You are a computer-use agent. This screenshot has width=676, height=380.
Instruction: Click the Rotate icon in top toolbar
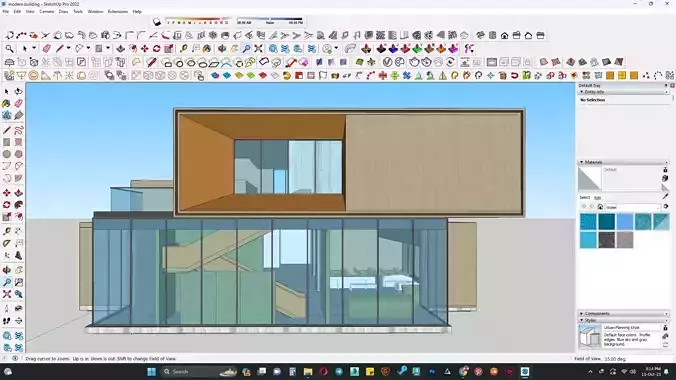click(156, 49)
